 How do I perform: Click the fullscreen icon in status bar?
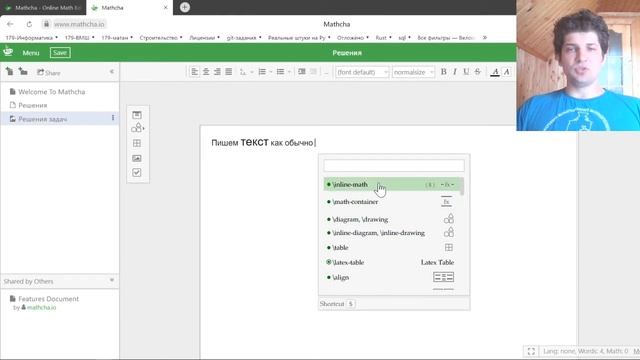531,351
